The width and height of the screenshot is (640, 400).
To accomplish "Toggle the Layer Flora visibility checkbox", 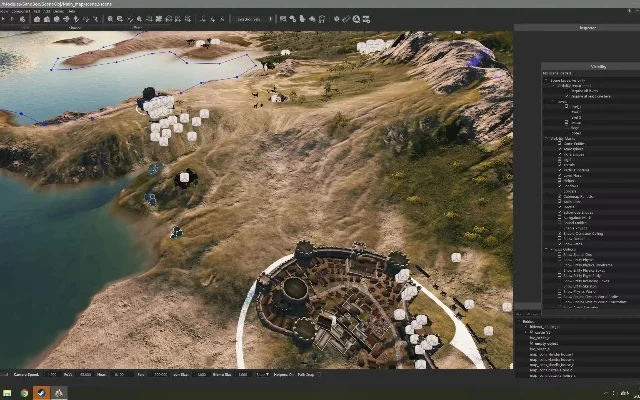I will (x=560, y=175).
